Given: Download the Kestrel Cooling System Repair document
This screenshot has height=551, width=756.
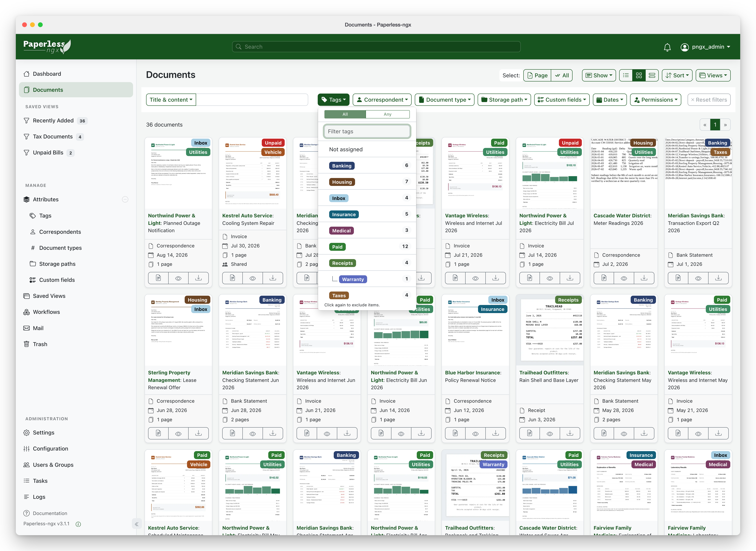Looking at the screenshot, I should (273, 278).
